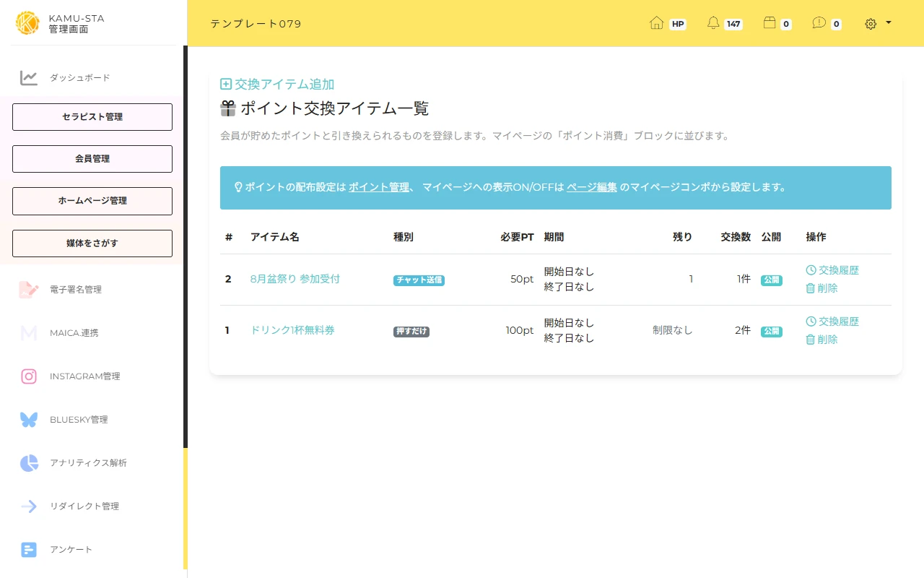Follow the ポイント管理 link in banner
Viewport: 924px width, 578px height.
click(x=379, y=187)
